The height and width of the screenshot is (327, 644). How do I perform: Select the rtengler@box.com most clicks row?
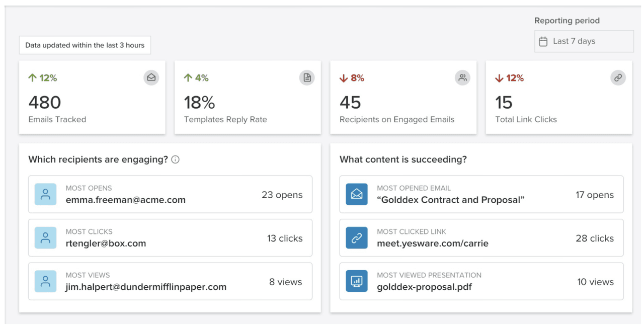tap(170, 238)
